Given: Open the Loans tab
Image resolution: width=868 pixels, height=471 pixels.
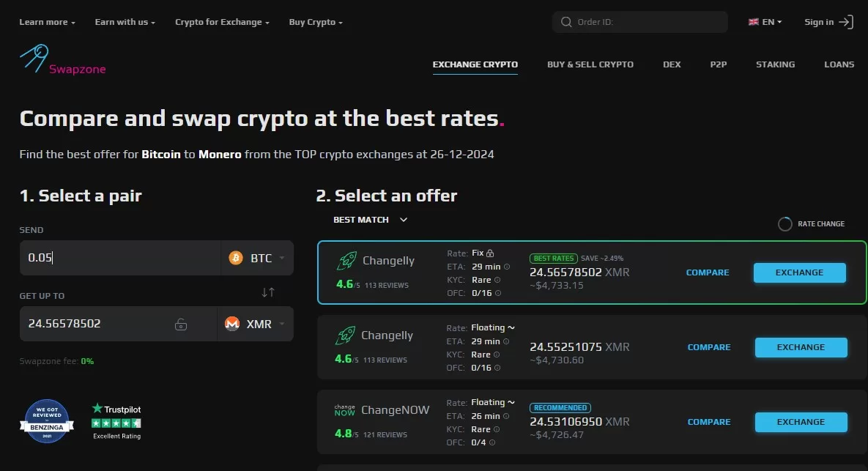Looking at the screenshot, I should click(x=839, y=64).
